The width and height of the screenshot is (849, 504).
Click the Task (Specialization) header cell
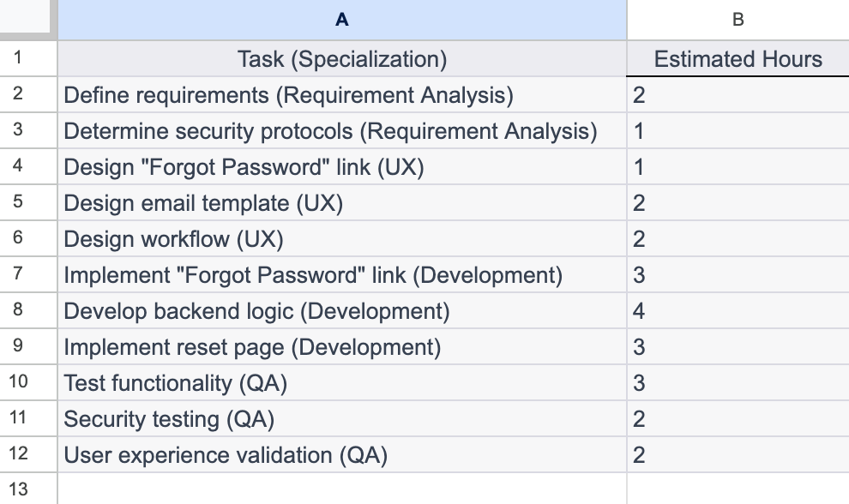point(340,59)
